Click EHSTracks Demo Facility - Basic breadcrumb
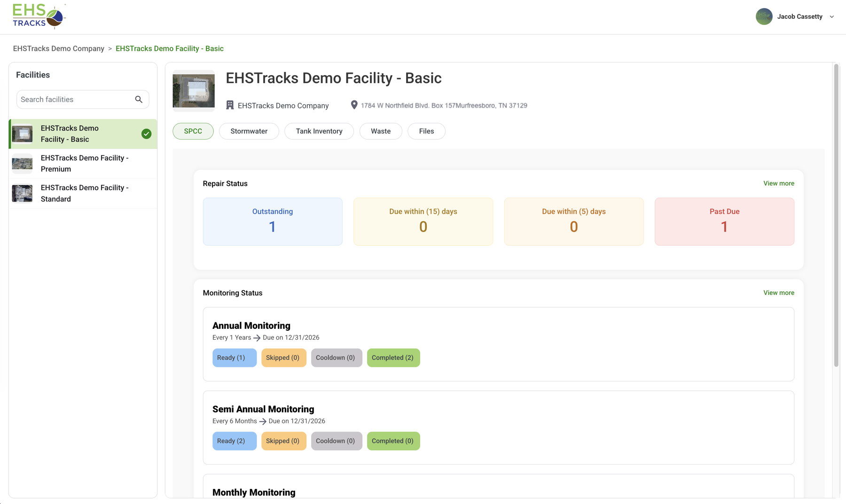This screenshot has width=846, height=504. 170,48
